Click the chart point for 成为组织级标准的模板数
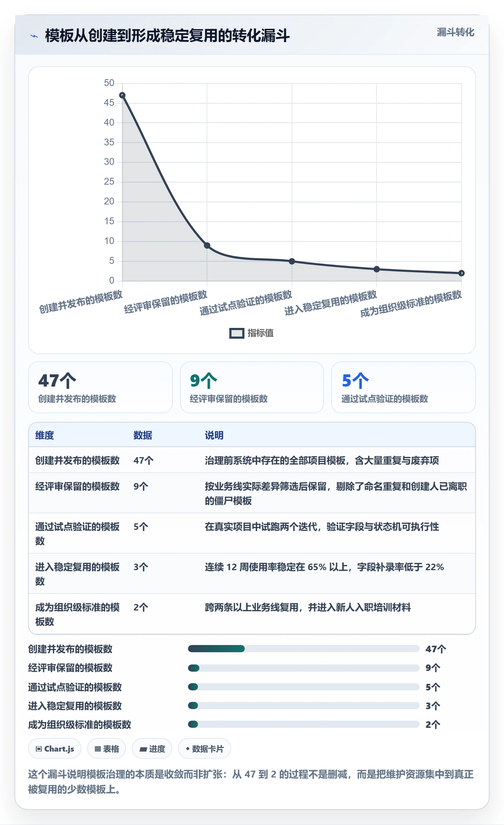This screenshot has height=825, width=504. [x=462, y=273]
